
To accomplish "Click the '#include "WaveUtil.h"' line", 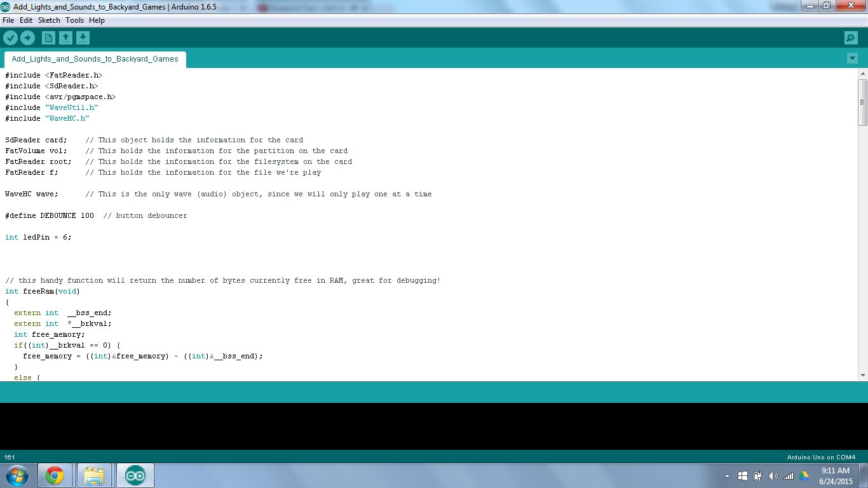I will (x=51, y=107).
